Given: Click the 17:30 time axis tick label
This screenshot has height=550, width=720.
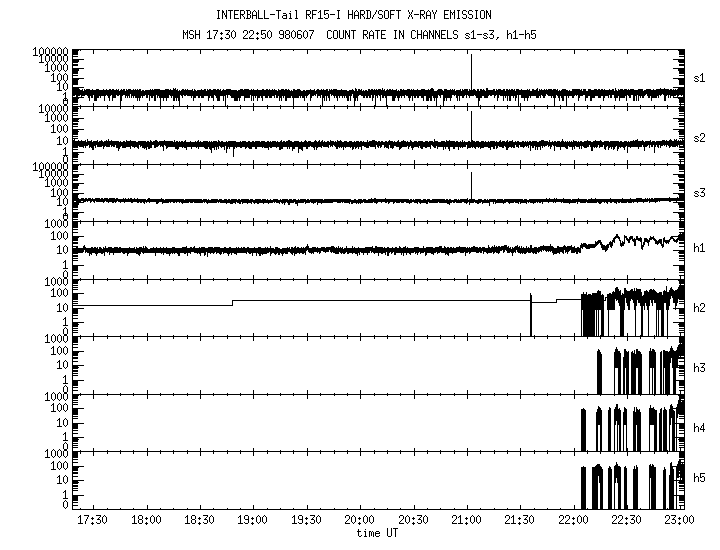Looking at the screenshot, I should (x=92, y=521).
